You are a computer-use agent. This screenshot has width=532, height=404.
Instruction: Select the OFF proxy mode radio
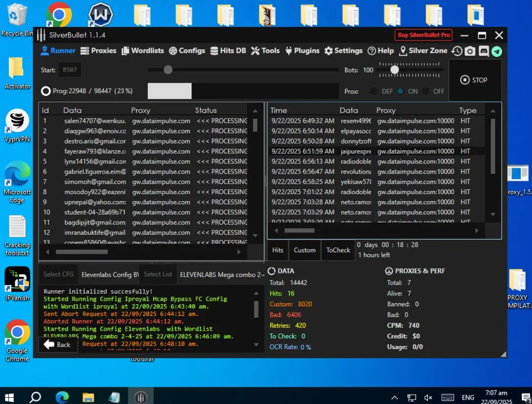coord(425,91)
